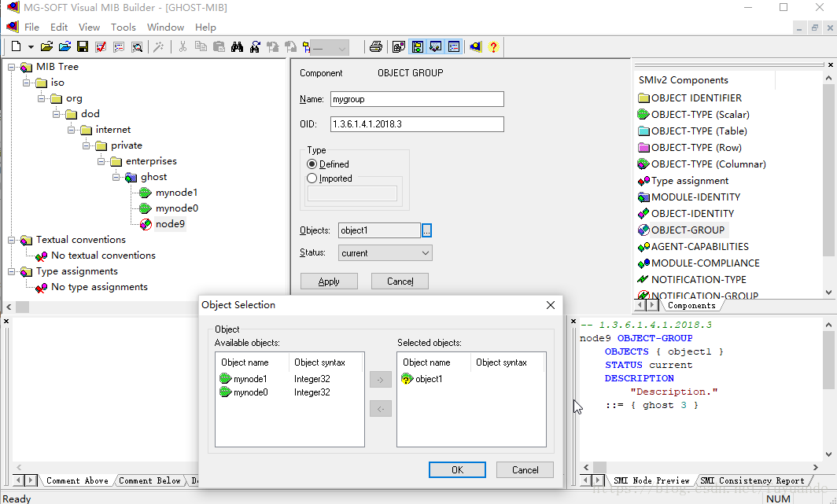Open the grayed toolbar combo box
The height and width of the screenshot is (504, 837).
(330, 48)
